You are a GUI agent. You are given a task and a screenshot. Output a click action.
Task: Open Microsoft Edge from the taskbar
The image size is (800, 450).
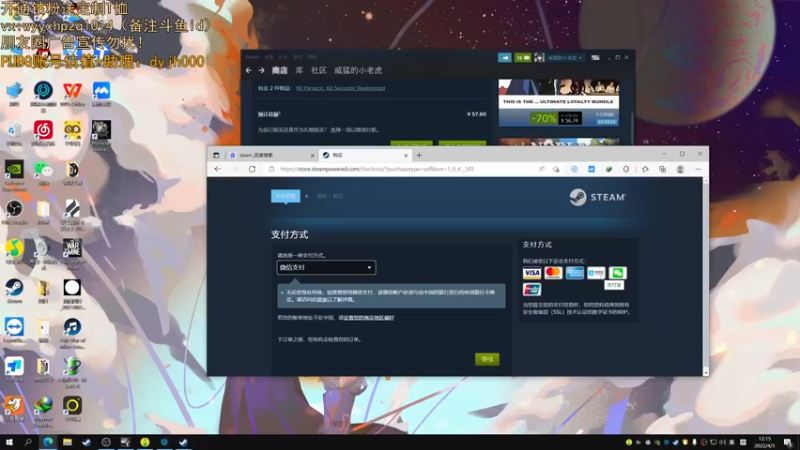(48, 442)
